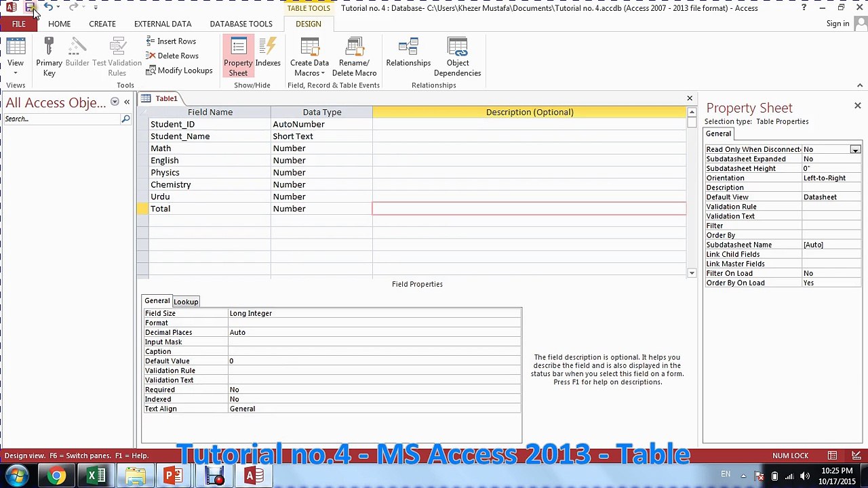The height and width of the screenshot is (488, 868).
Task: Close the Property Sheet pane
Action: (857, 106)
